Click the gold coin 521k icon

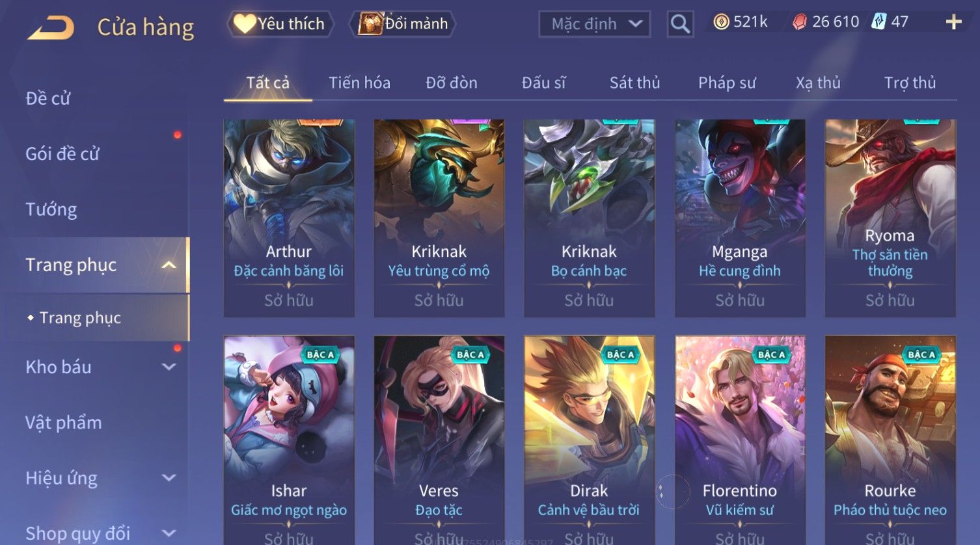tap(721, 22)
